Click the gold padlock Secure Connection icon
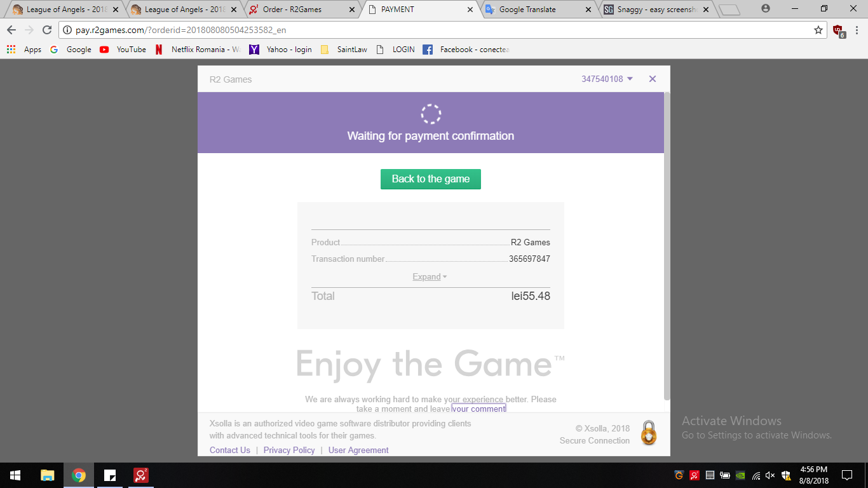 pos(648,433)
